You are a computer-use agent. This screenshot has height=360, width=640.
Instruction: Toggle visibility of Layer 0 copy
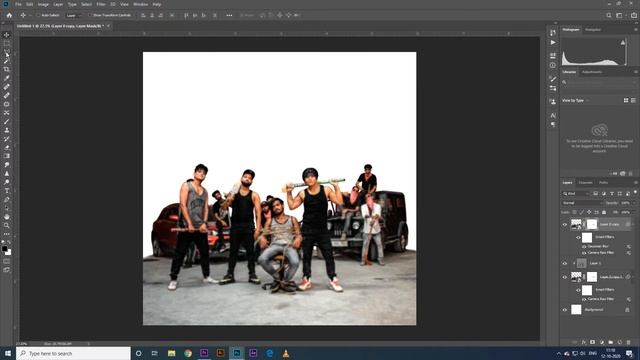click(x=565, y=224)
